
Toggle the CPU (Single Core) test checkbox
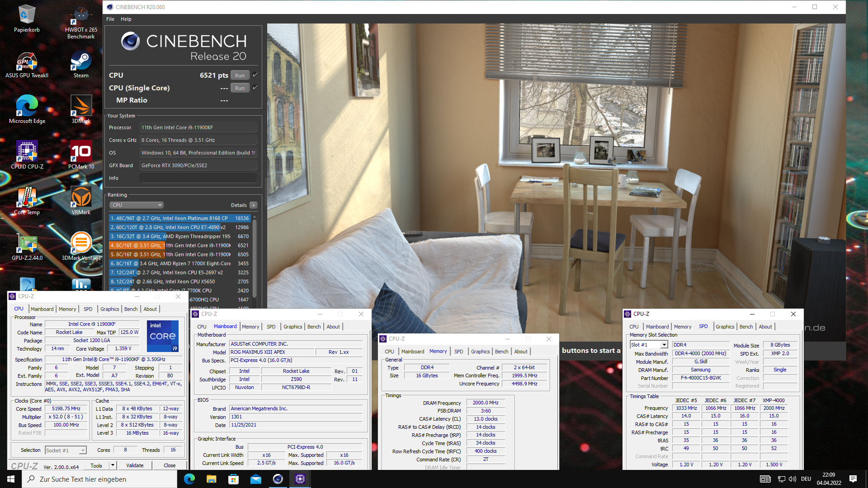[255, 88]
